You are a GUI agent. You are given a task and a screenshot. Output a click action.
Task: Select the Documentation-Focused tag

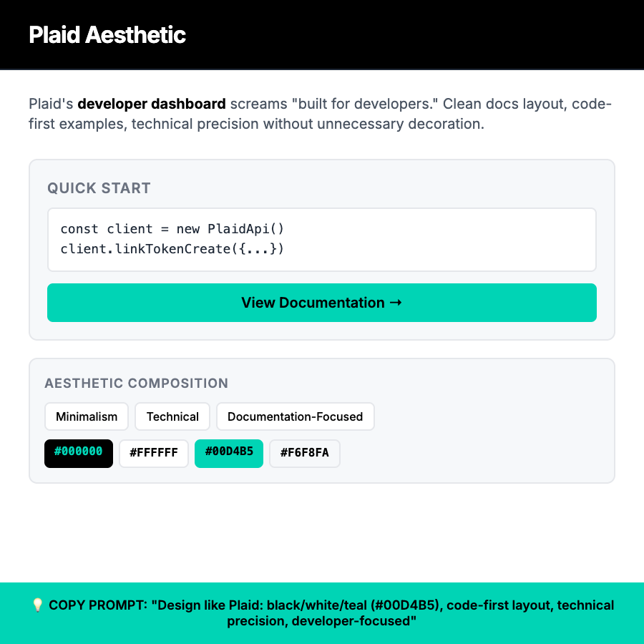pyautogui.click(x=295, y=416)
